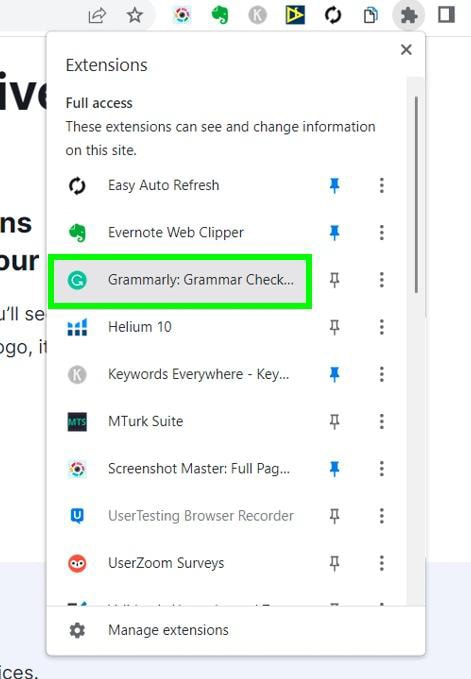This screenshot has height=679, width=471.
Task: Select Helium 10 extension entry
Action: tap(180, 327)
